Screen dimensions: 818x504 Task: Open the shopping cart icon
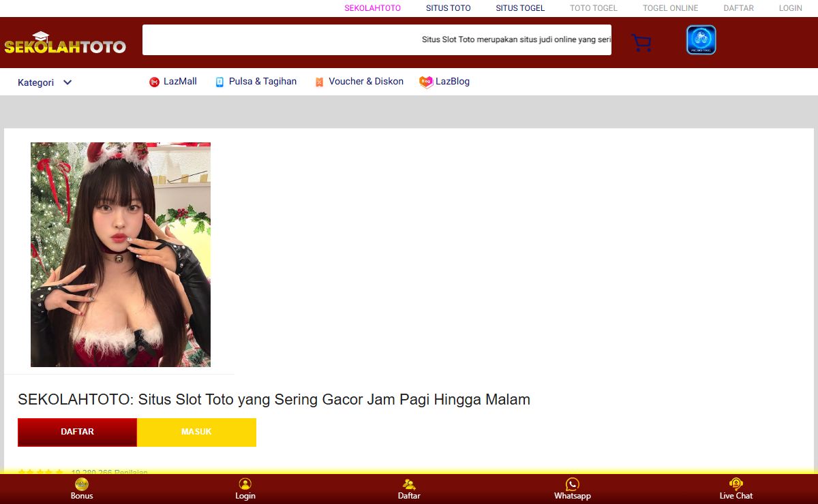tap(641, 43)
